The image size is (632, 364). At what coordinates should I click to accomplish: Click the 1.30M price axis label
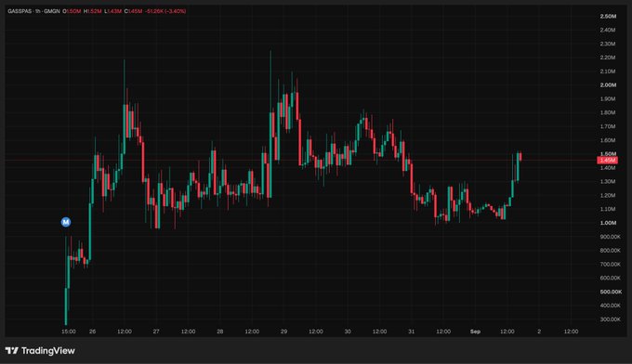[608, 181]
